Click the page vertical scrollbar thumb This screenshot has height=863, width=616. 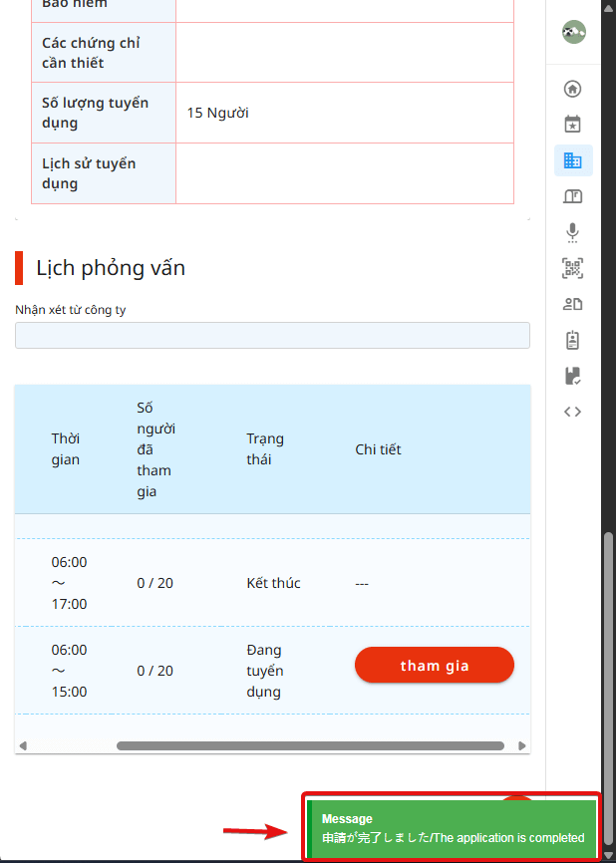[x=608, y=691]
